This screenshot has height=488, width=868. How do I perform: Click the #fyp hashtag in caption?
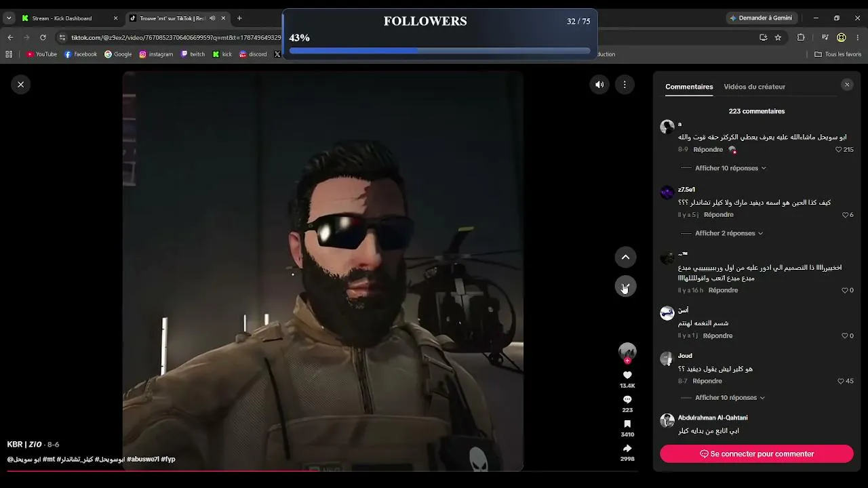[x=168, y=459]
